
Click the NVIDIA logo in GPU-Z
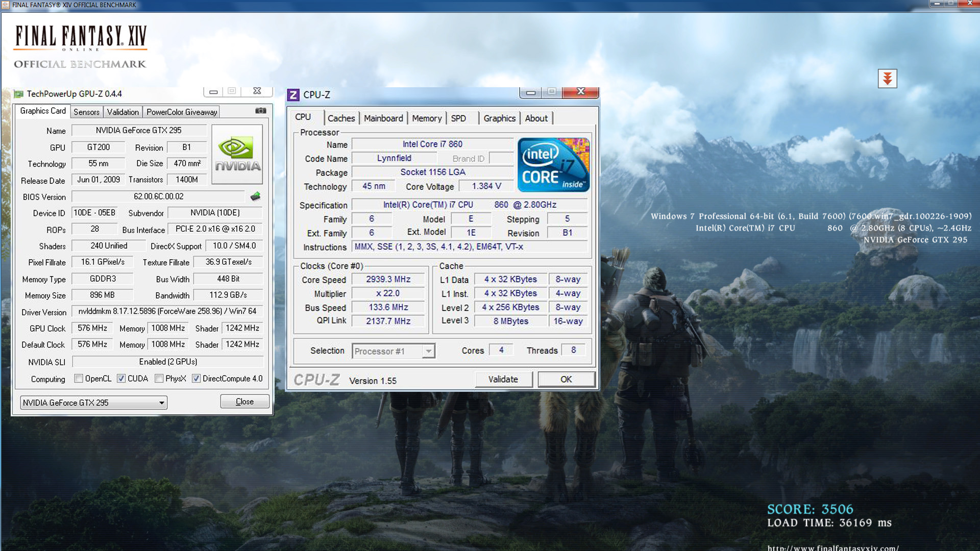coord(237,154)
